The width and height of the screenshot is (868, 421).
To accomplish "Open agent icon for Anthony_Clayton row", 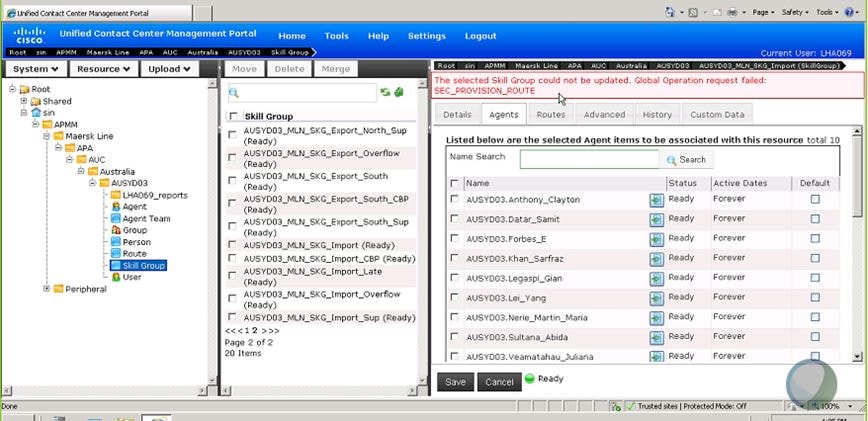I will 657,200.
